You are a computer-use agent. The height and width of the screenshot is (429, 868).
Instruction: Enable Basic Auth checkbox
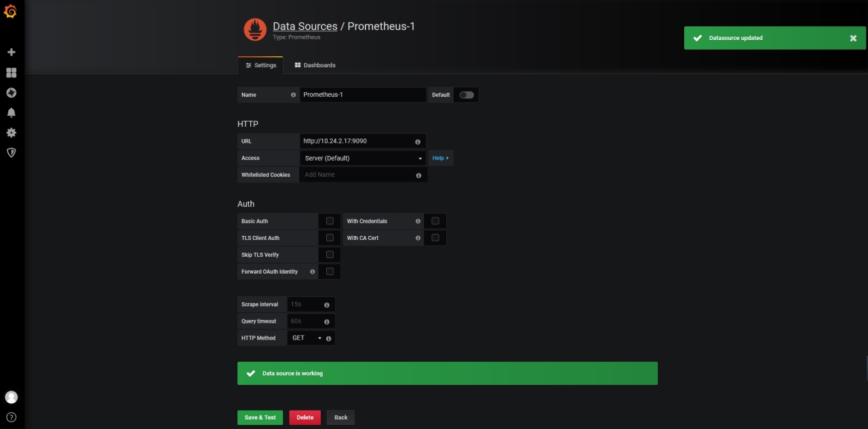click(330, 221)
